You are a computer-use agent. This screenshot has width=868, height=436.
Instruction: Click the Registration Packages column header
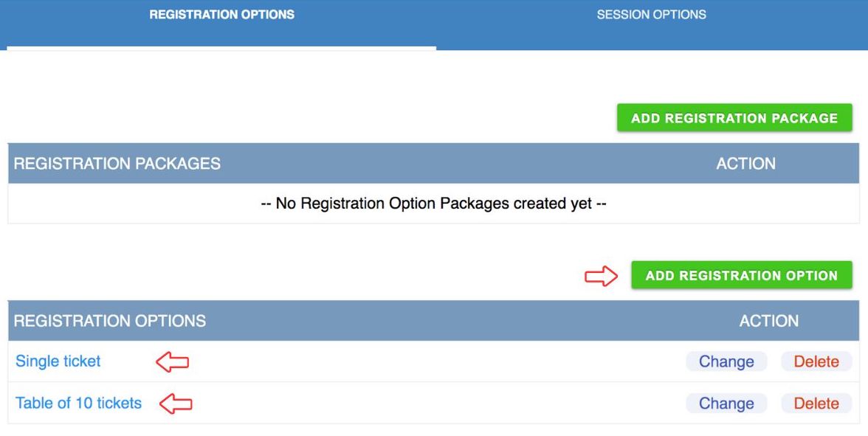click(x=117, y=164)
